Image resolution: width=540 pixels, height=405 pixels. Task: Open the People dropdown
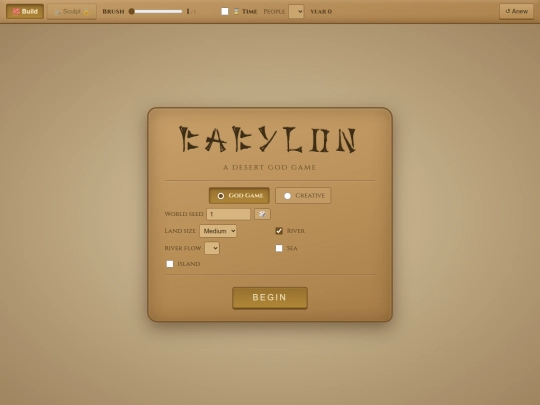click(x=296, y=11)
